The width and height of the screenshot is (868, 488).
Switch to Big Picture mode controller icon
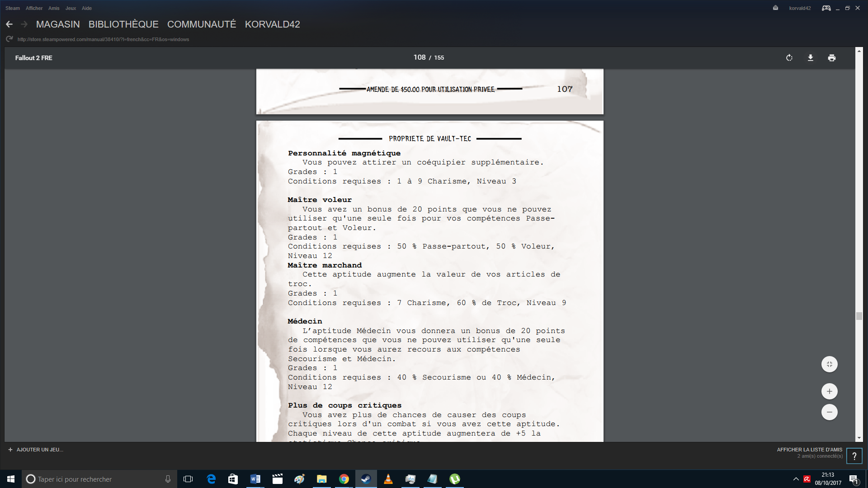point(826,8)
